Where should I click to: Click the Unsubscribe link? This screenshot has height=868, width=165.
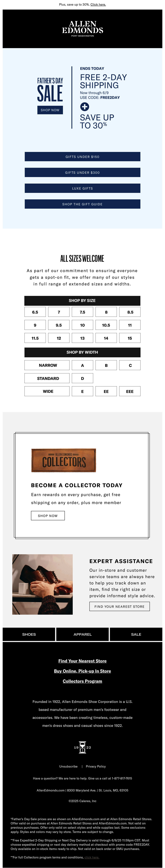pos(69,766)
